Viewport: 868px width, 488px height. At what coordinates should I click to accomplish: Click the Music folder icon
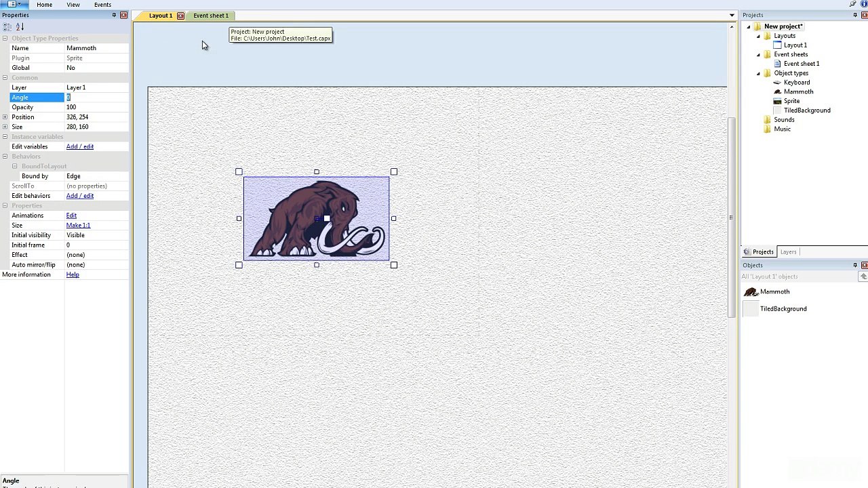click(x=767, y=129)
